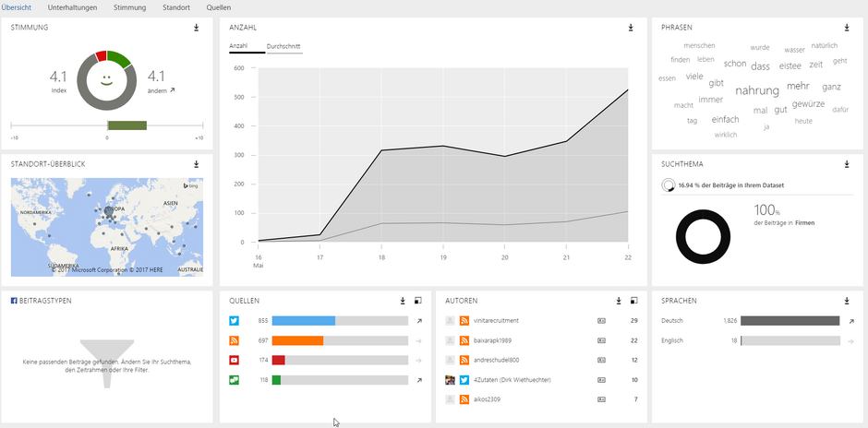Image resolution: width=868 pixels, height=428 pixels.
Task: Click the red segment of sentiment donut
Action: pos(101,56)
